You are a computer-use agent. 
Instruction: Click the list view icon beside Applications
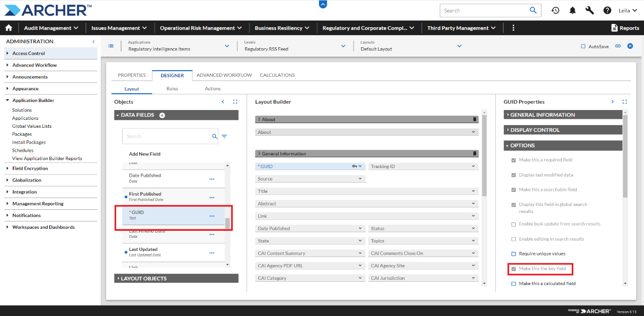[111, 46]
